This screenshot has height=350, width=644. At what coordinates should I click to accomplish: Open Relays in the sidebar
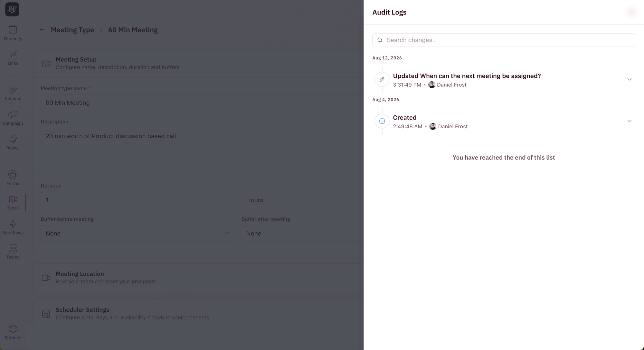13,142
